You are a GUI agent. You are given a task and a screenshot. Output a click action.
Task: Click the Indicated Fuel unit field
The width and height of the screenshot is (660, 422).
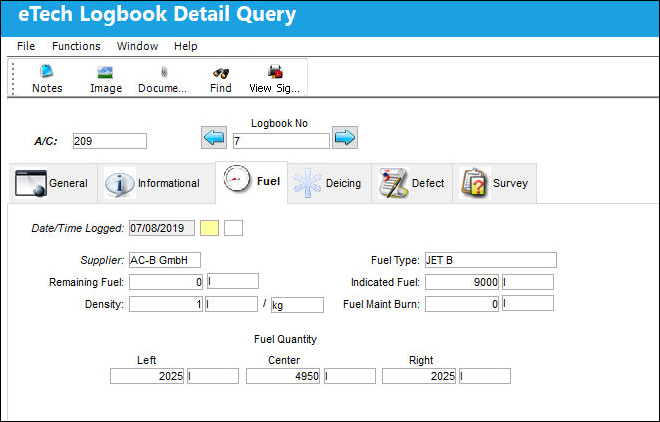tap(528, 282)
